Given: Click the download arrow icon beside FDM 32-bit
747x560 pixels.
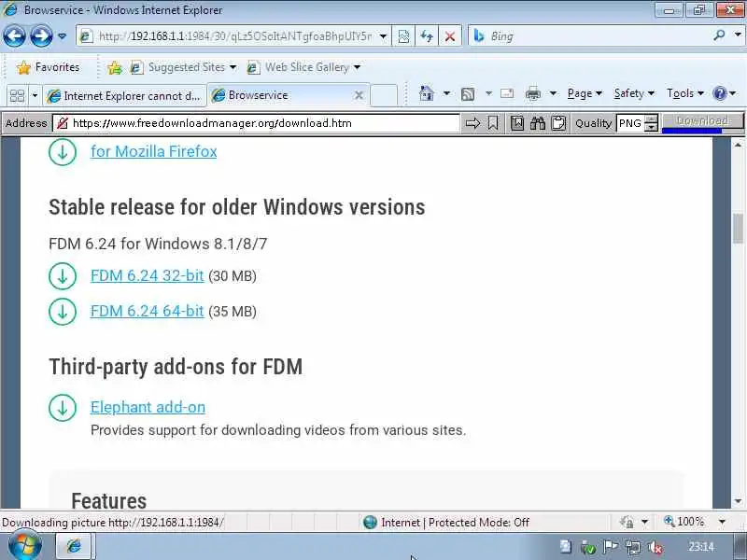Looking at the screenshot, I should pyautogui.click(x=63, y=275).
